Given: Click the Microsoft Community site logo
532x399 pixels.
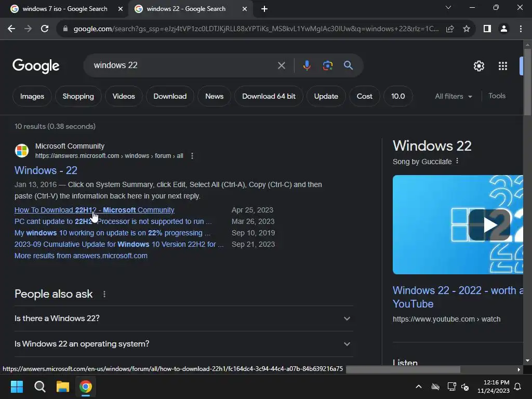Looking at the screenshot, I should (22, 151).
